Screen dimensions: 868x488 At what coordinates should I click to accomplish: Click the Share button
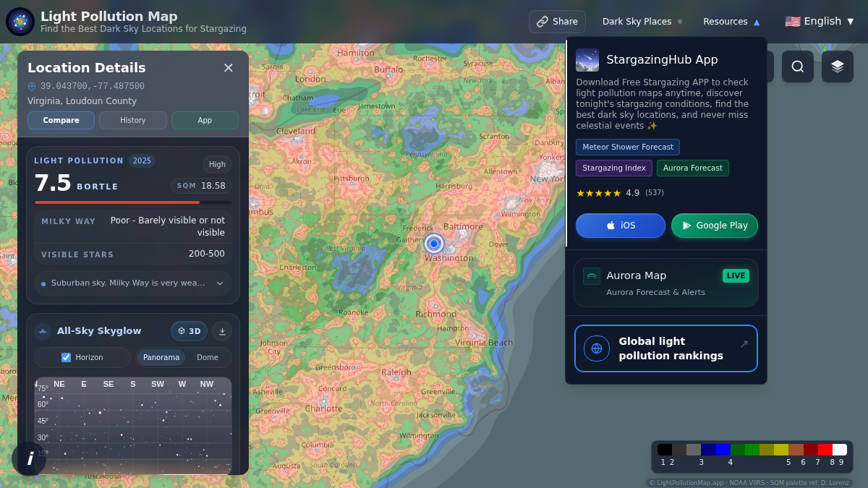(x=557, y=22)
